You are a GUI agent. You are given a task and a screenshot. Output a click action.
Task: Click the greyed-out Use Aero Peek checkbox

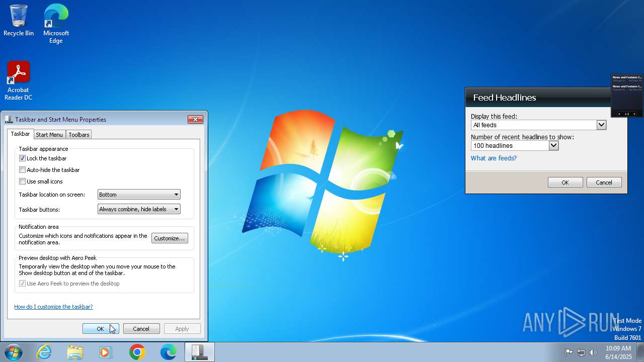click(x=22, y=284)
